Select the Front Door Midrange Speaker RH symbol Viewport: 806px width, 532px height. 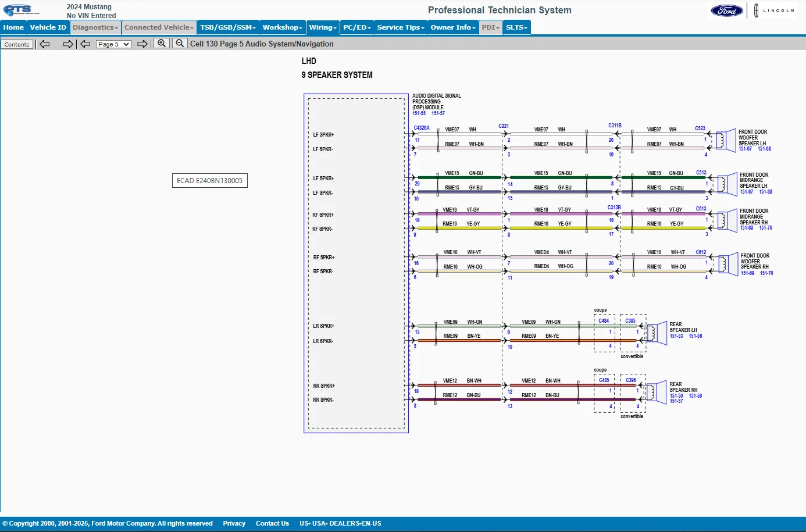click(x=726, y=220)
